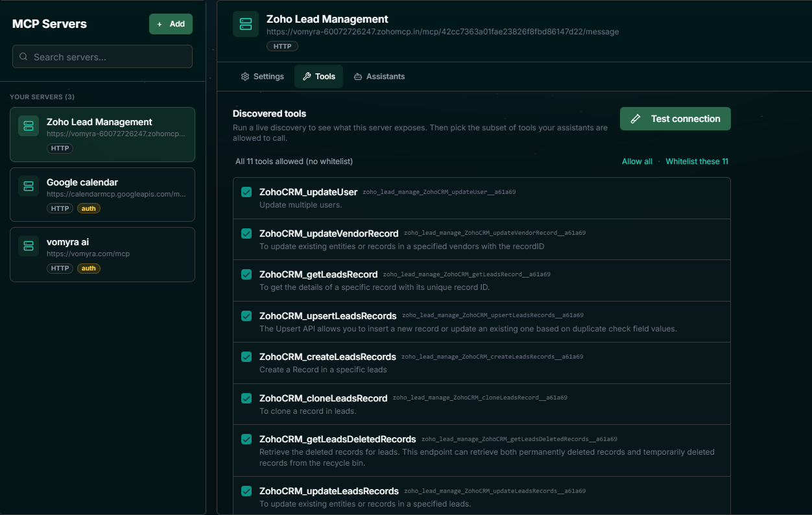Click the robot icon on the Assistants tab
Image resolution: width=812 pixels, height=515 pixels.
pos(358,77)
